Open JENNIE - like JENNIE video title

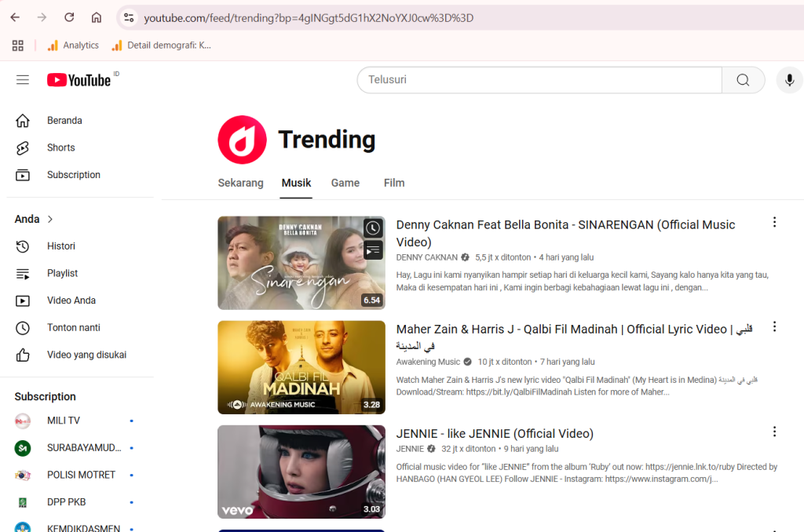coord(495,434)
